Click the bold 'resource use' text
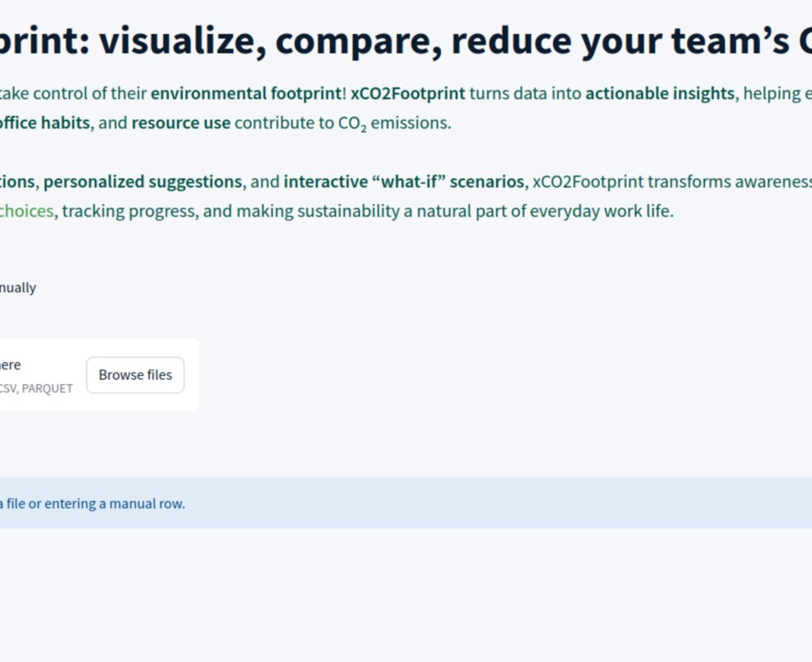This screenshot has height=662, width=812. pos(181,124)
